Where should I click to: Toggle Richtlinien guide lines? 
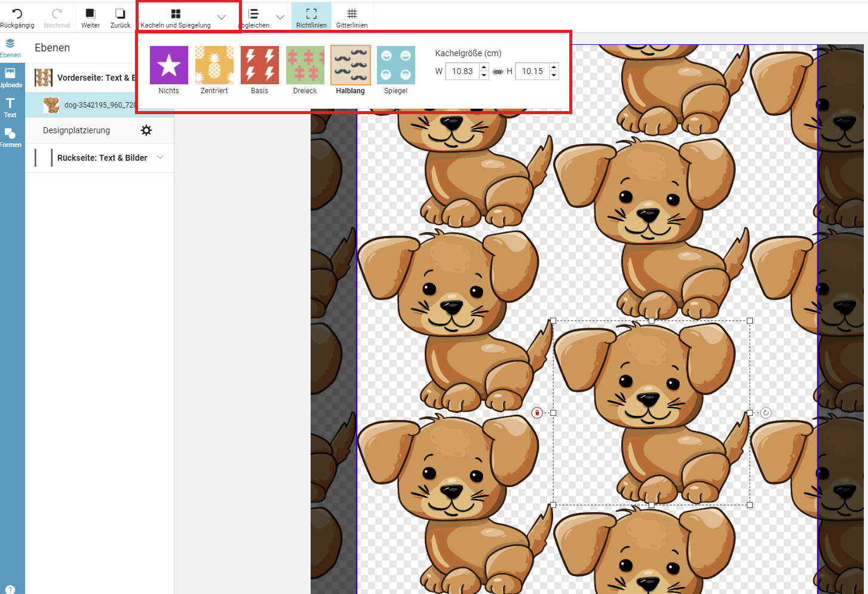[311, 17]
